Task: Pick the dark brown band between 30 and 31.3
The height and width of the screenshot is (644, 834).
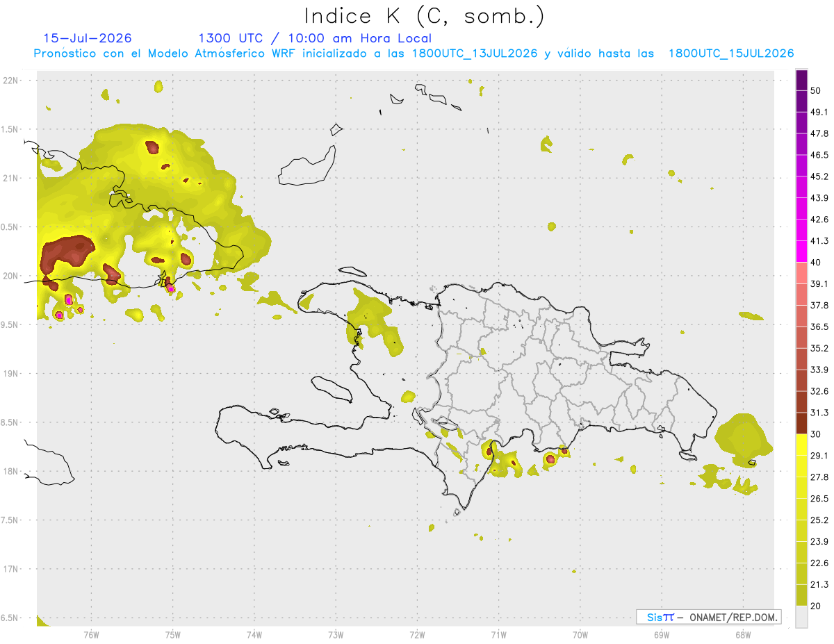Action: click(x=801, y=424)
